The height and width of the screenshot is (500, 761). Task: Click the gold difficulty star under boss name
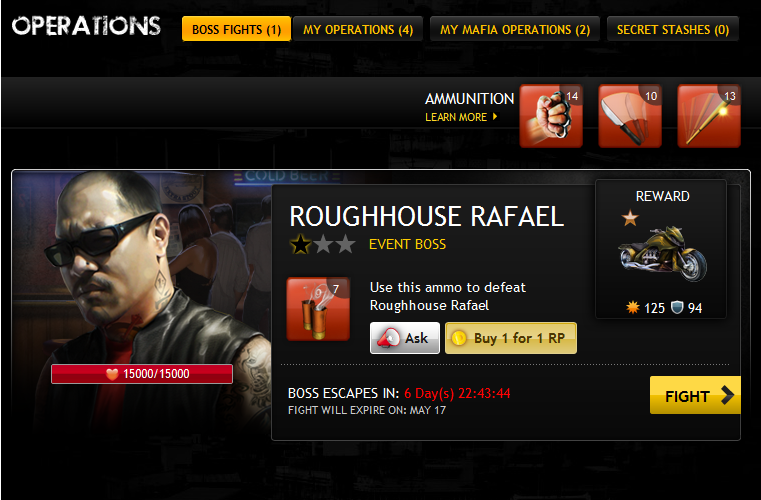pos(300,244)
